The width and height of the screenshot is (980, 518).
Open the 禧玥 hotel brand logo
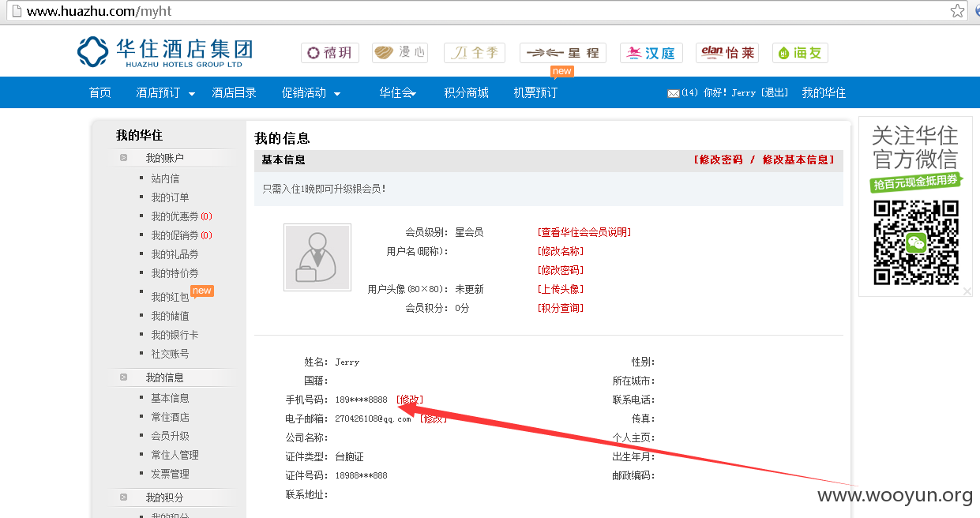pos(330,53)
